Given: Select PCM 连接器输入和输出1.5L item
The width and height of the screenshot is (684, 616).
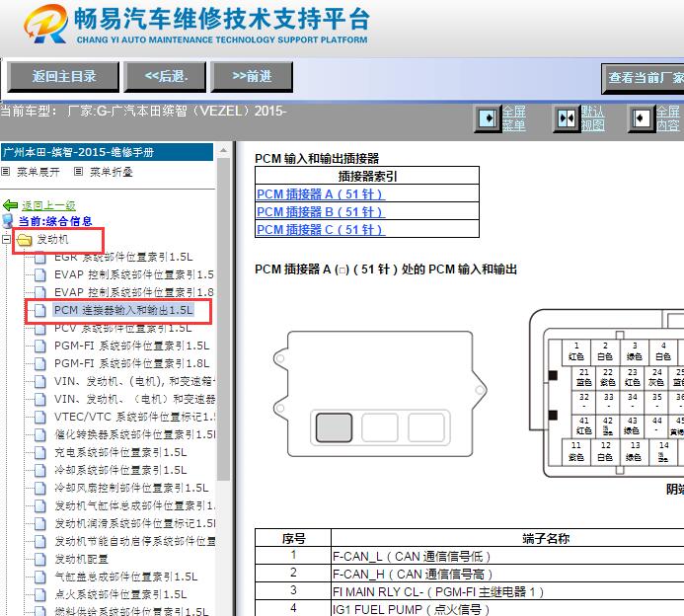Looking at the screenshot, I should 123,310.
